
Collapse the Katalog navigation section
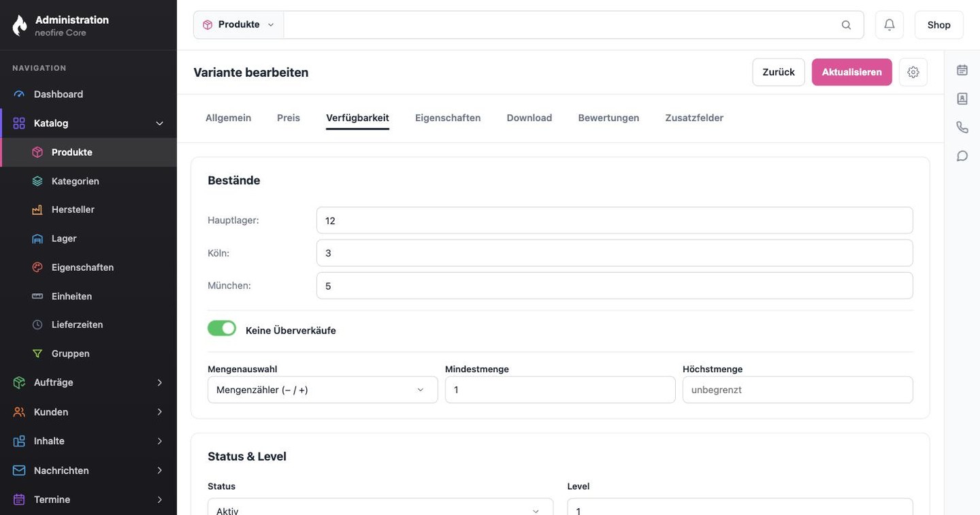[88, 123]
